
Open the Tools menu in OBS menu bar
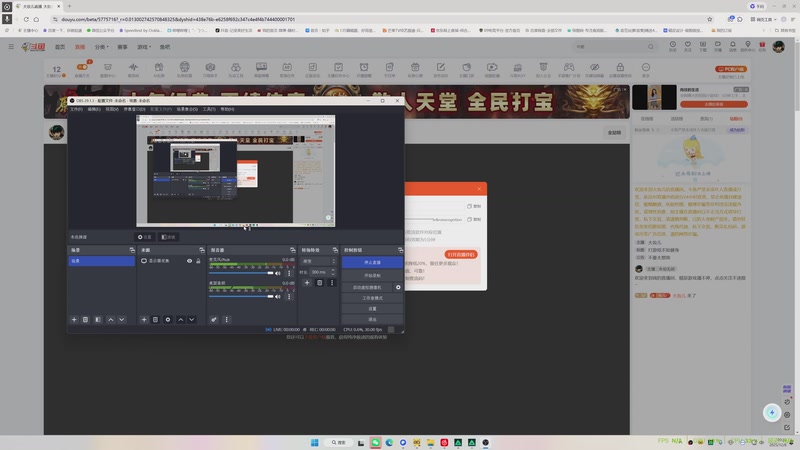pos(209,109)
